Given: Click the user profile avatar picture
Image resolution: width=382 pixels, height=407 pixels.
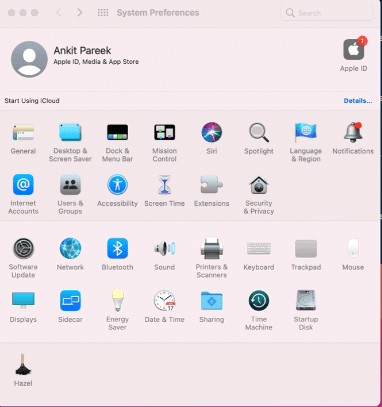Looking at the screenshot, I should click(29, 59).
